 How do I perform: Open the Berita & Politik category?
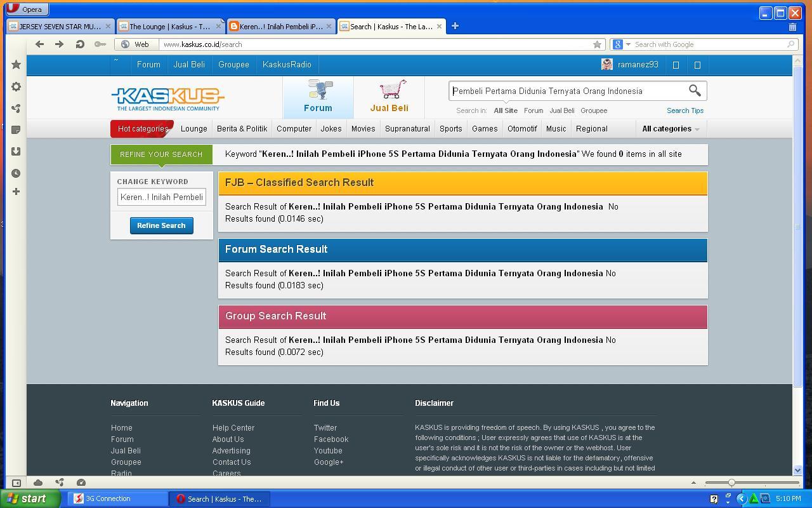(242, 129)
